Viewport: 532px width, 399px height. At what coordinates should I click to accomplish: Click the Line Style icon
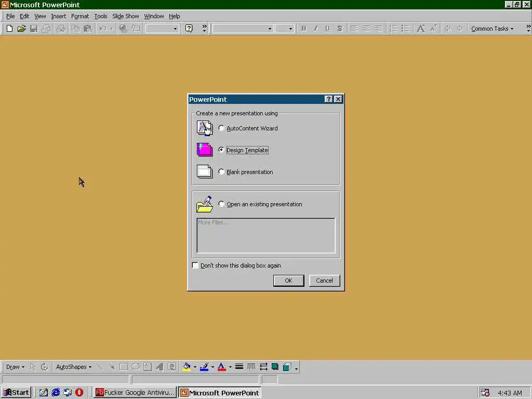pyautogui.click(x=239, y=367)
